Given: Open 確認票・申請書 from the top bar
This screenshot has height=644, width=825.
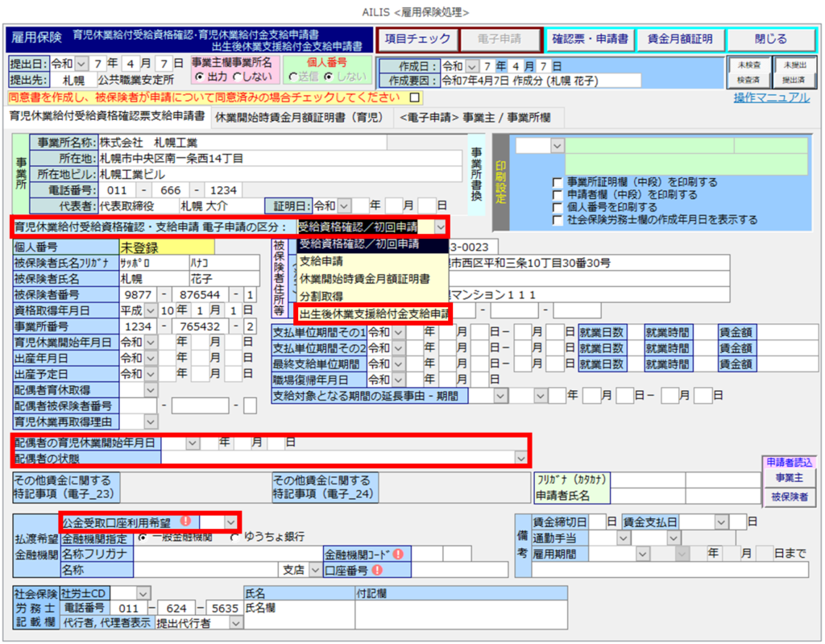Looking at the screenshot, I should click(590, 39).
